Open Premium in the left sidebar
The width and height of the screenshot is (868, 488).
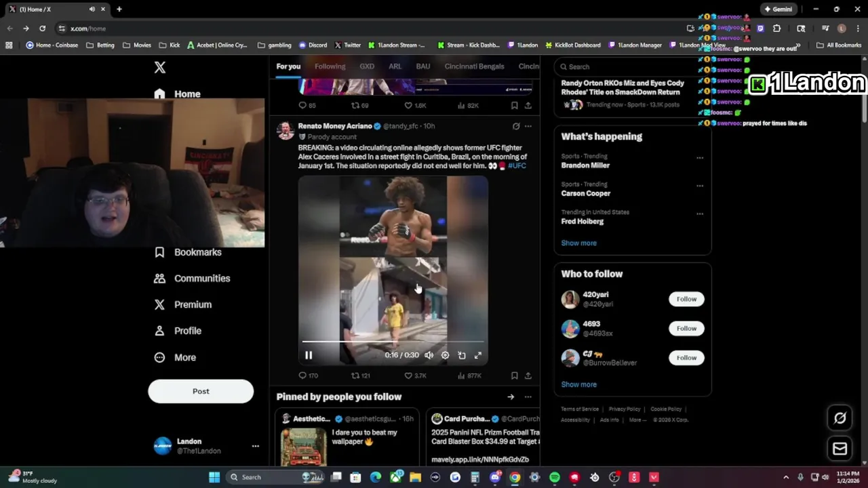click(183, 305)
